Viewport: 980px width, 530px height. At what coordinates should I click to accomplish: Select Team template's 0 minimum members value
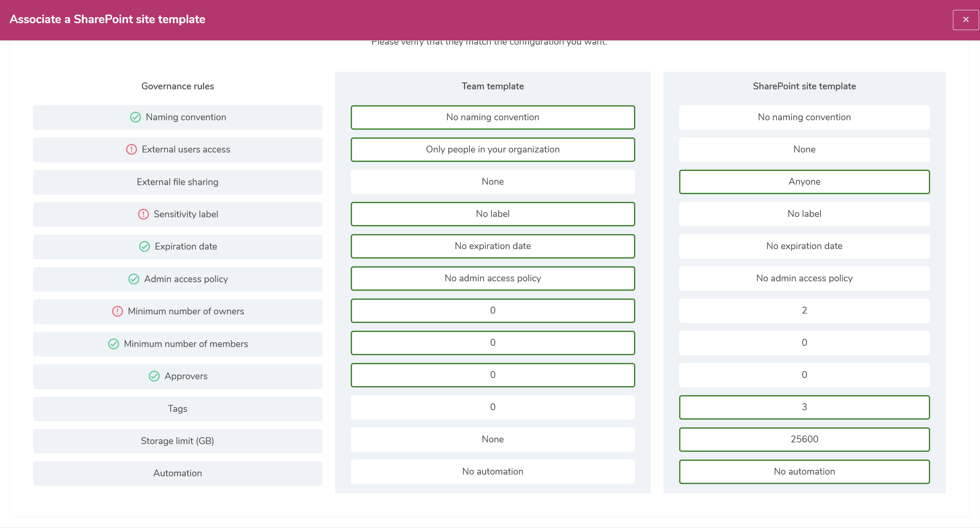tap(493, 343)
